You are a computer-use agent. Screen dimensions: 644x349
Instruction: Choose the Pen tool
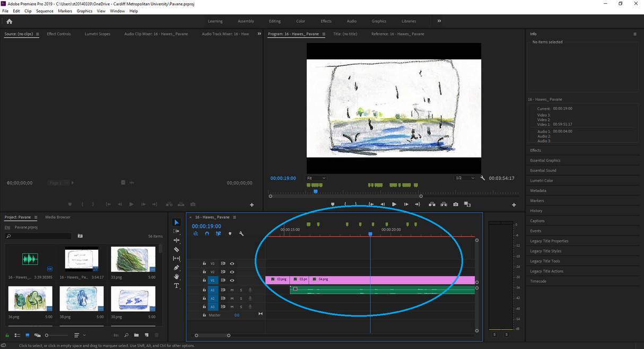[177, 267]
